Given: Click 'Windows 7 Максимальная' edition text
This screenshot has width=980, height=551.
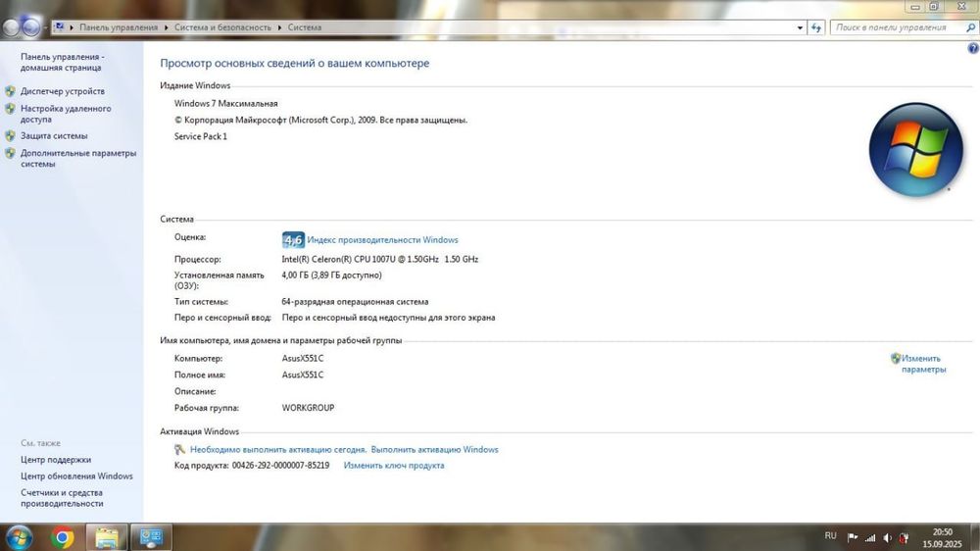Looking at the screenshot, I should (225, 104).
